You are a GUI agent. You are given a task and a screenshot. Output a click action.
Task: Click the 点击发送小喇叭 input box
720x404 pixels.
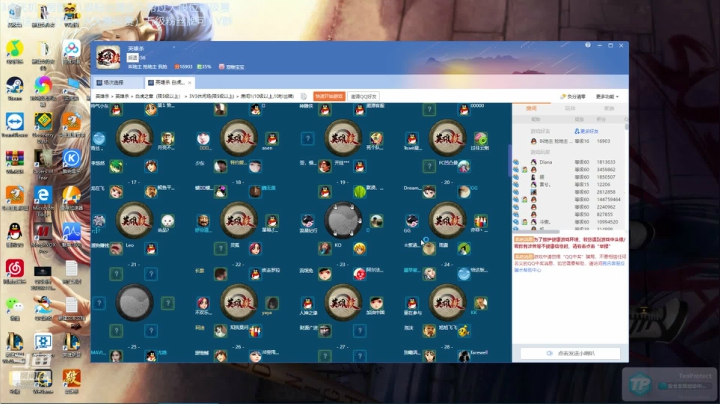pos(570,354)
